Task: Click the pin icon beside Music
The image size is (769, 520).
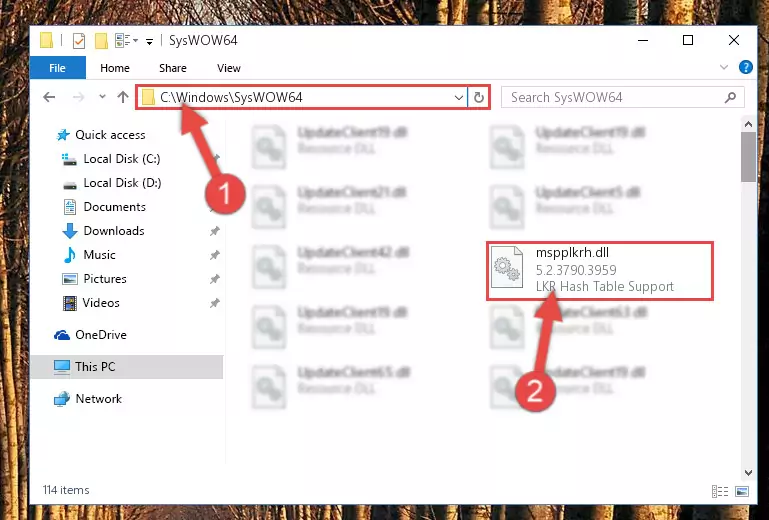Action: point(214,255)
